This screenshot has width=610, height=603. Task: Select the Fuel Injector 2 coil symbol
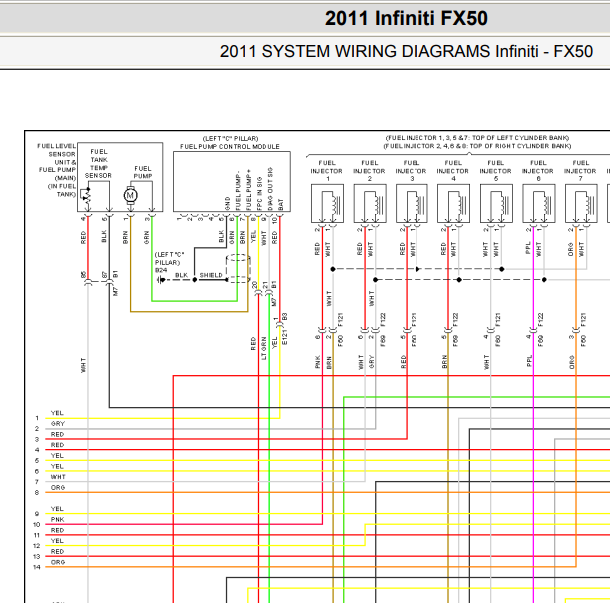coord(379,204)
